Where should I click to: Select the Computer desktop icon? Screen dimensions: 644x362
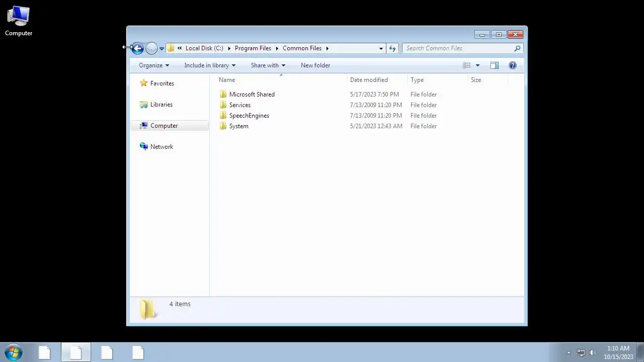(x=19, y=21)
